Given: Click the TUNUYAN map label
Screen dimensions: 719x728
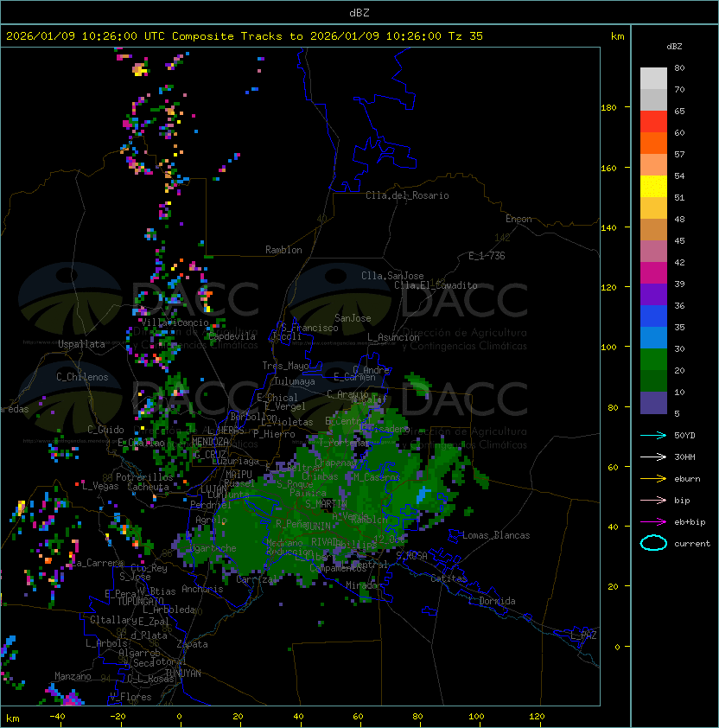Looking at the screenshot, I should 183,674.
